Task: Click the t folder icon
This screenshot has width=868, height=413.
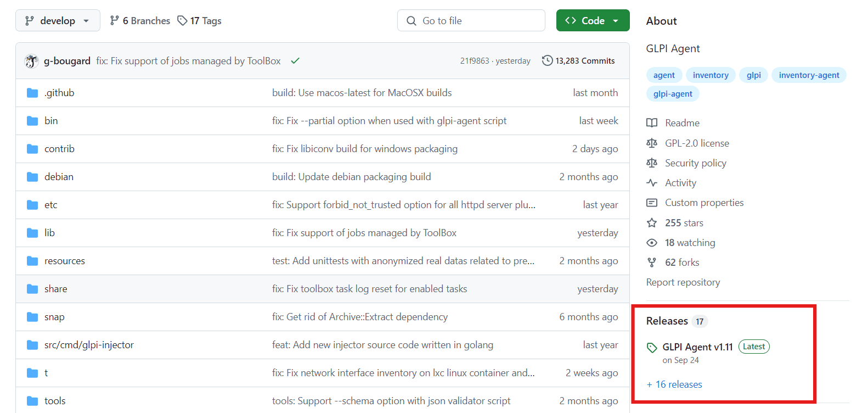Action: click(32, 373)
